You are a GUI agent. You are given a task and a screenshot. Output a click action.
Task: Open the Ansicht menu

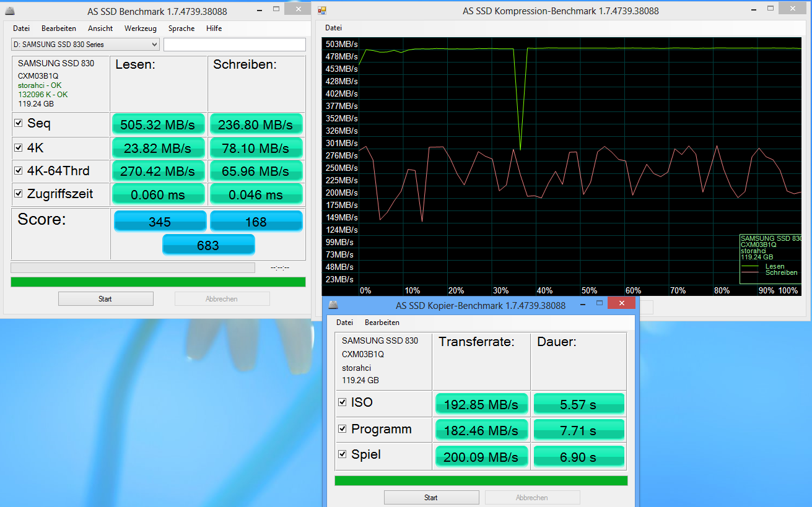[100, 28]
